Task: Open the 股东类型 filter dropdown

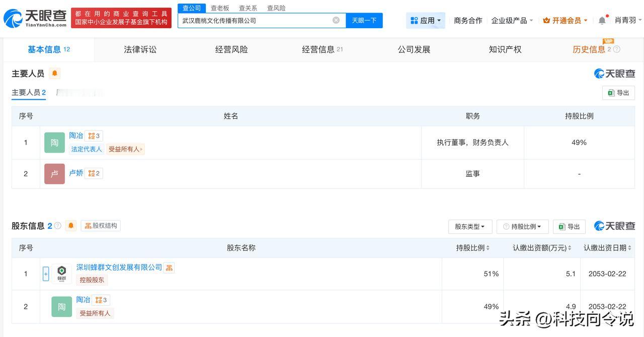Action: pos(470,227)
